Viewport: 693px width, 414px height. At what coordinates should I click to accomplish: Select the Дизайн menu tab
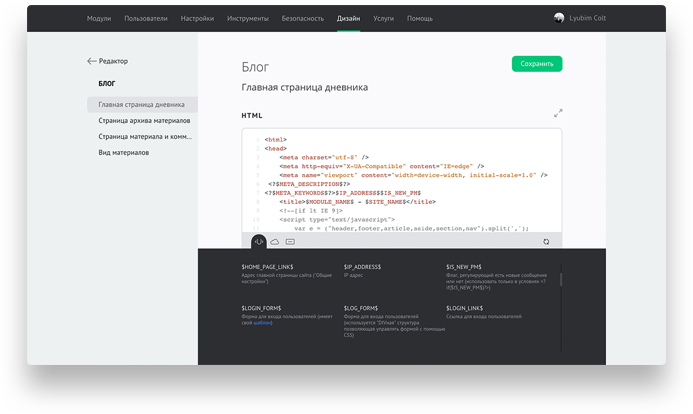[348, 19]
